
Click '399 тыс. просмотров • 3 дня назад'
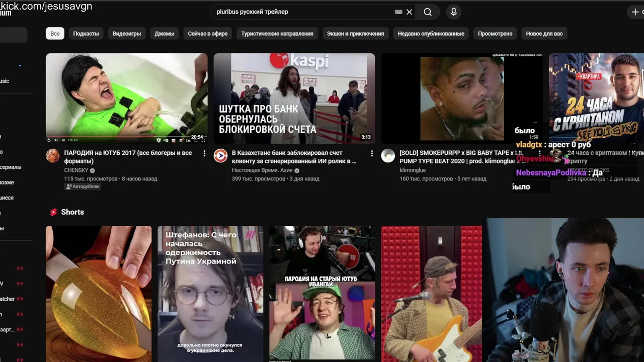coord(276,178)
